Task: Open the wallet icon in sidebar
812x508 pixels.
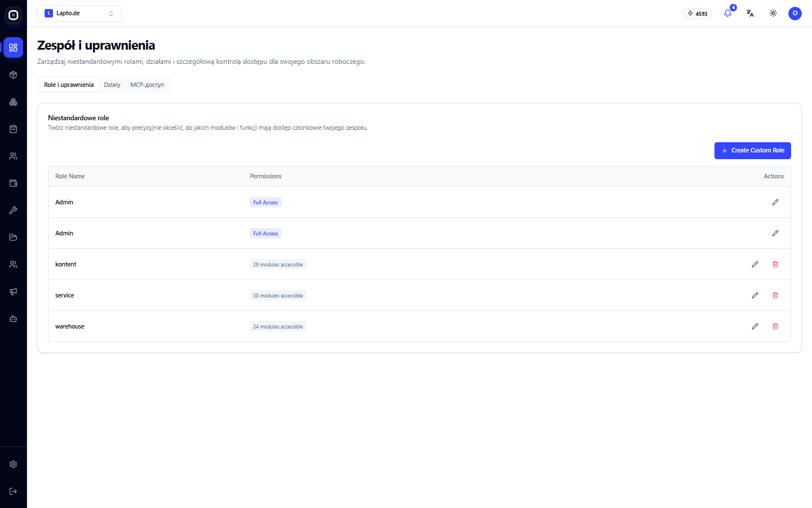Action: click(14, 183)
